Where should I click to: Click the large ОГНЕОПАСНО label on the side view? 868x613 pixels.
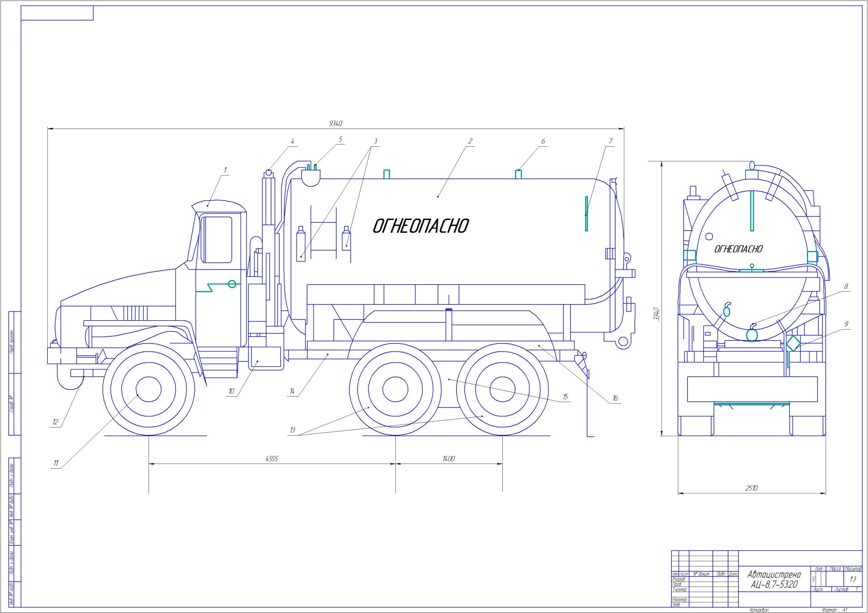(421, 226)
